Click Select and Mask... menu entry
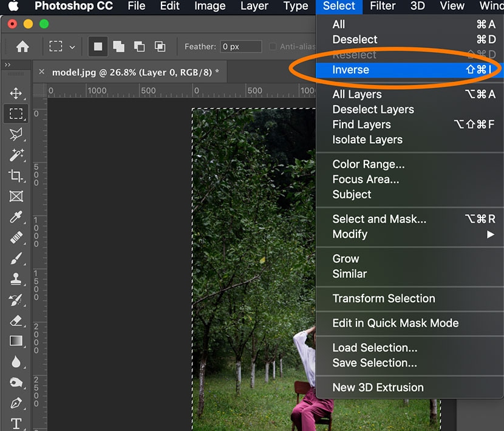This screenshot has height=431, width=504. (x=379, y=219)
